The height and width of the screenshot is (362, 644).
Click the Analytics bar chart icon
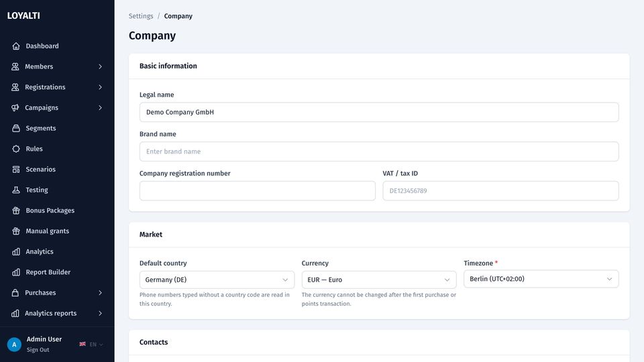pyautogui.click(x=16, y=251)
